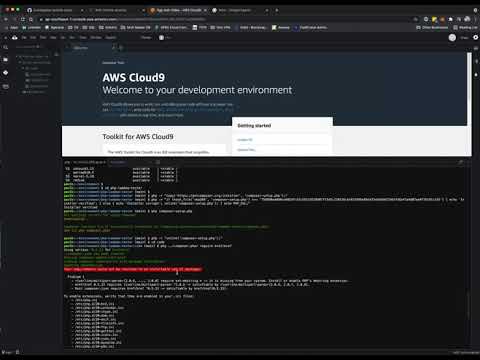Open the Find menu in Cloud9
The height and width of the screenshot is (360, 480).
click(x=43, y=38)
